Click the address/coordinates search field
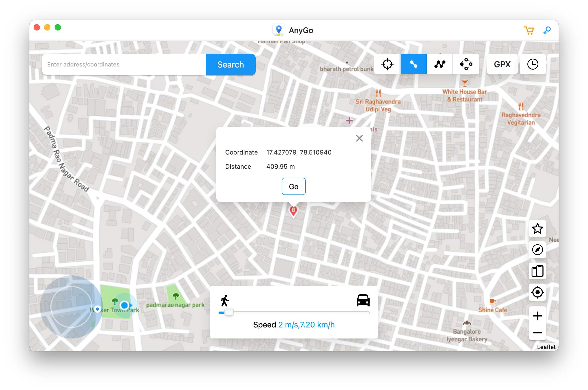This screenshot has height=390, width=588. pyautogui.click(x=123, y=64)
